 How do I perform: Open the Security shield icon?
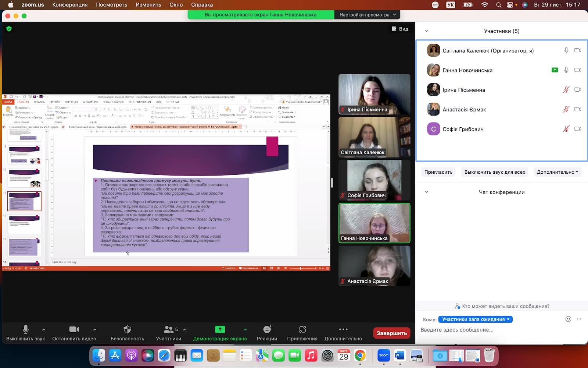[x=127, y=329]
